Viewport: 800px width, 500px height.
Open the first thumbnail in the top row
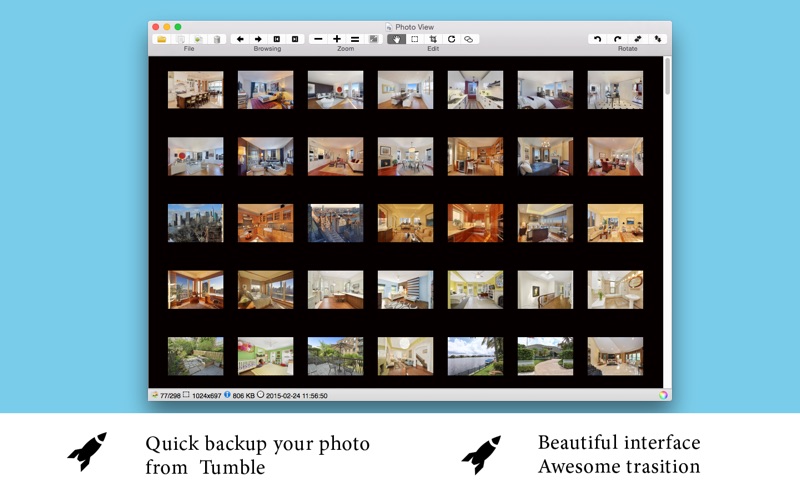click(x=196, y=89)
